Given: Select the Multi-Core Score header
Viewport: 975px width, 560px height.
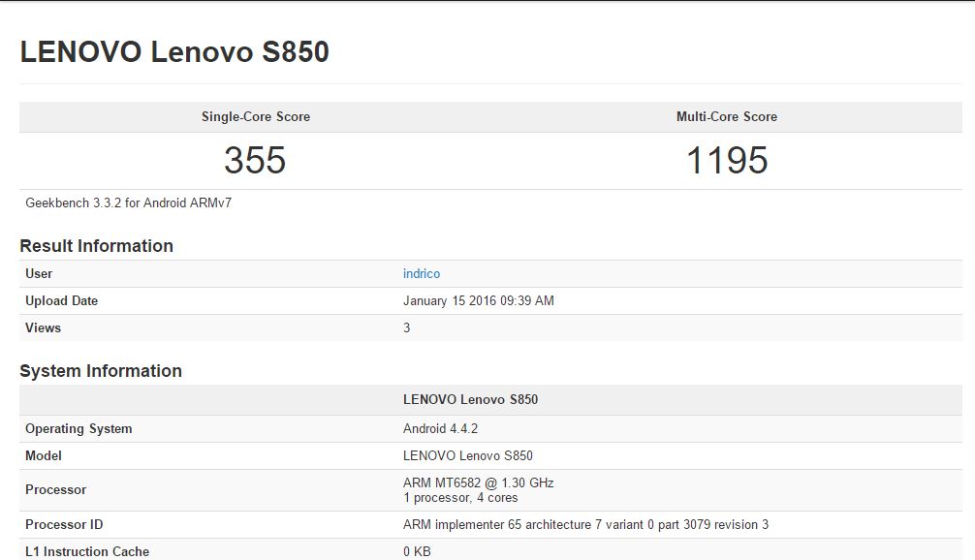Looking at the screenshot, I should tap(726, 116).
